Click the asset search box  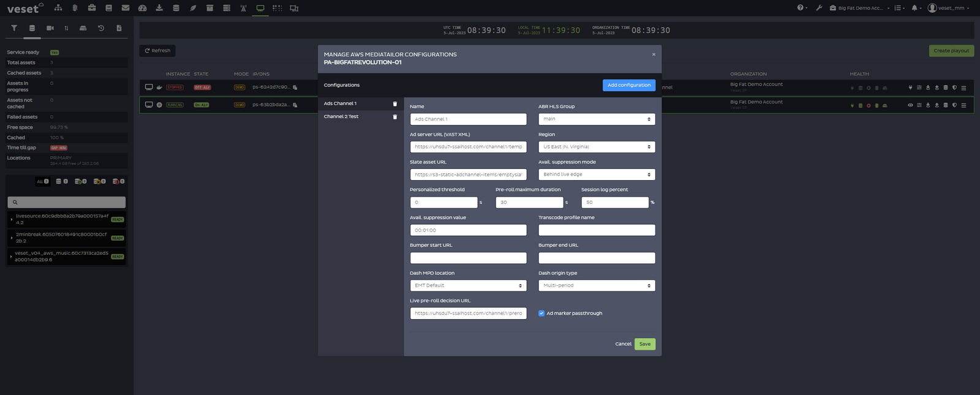click(x=66, y=202)
